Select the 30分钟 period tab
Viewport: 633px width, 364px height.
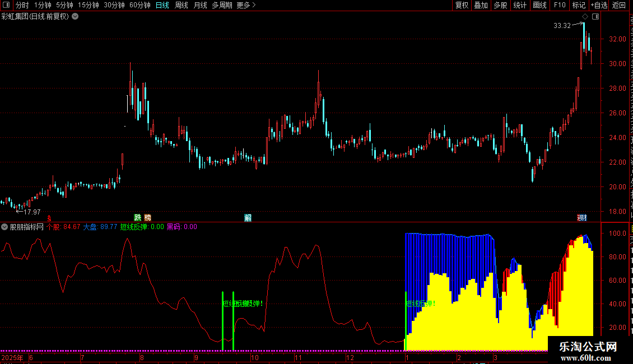(x=114, y=5)
